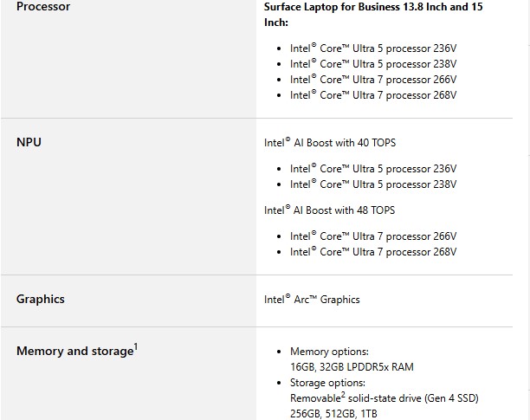Click Ultra 5 238V under 40 TOPS
This screenshot has width=530, height=420.
point(372,184)
